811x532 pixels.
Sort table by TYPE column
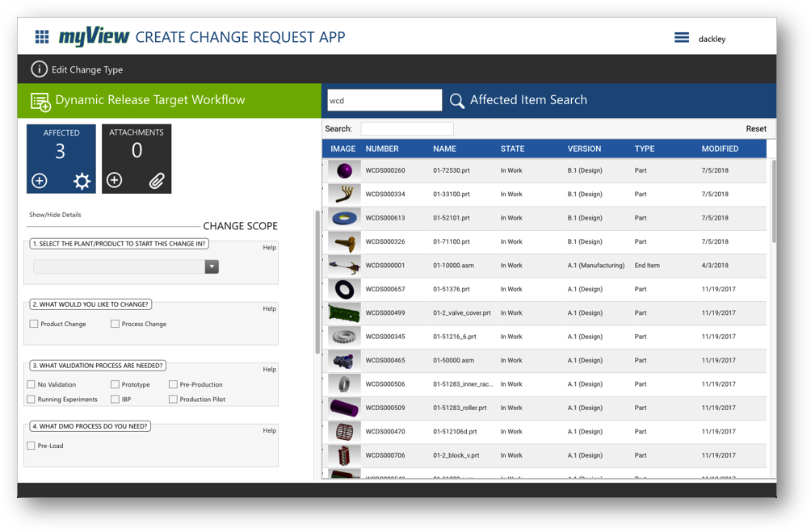point(645,149)
